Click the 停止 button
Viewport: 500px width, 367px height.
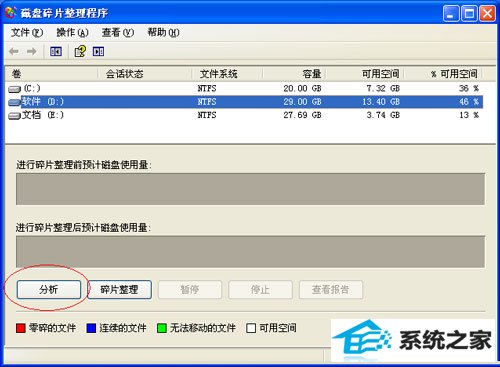point(260,289)
